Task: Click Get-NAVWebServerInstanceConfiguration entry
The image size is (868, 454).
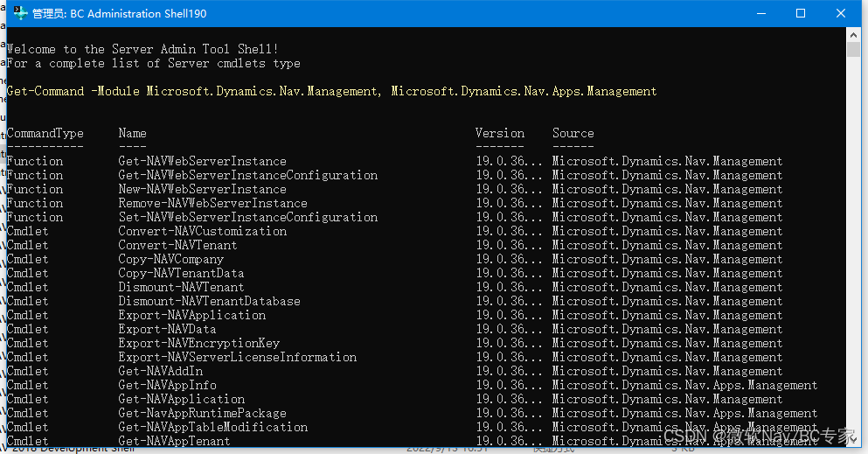Action: [248, 176]
